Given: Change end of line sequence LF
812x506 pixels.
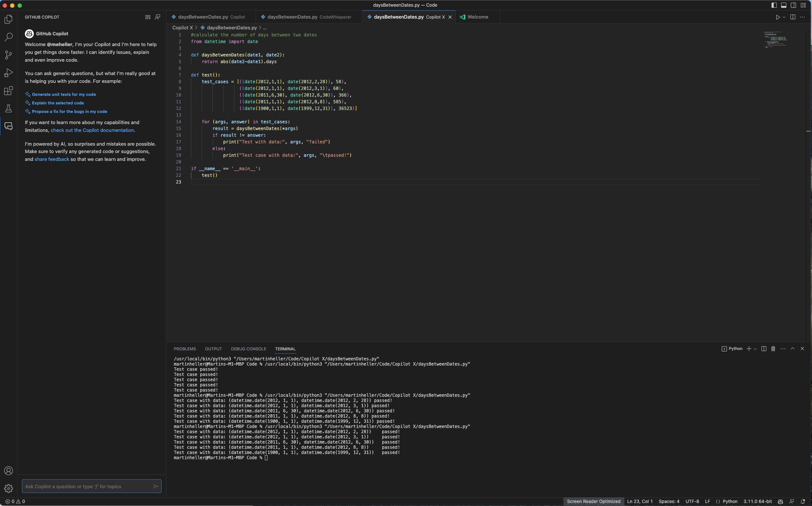Looking at the screenshot, I should [x=708, y=502].
